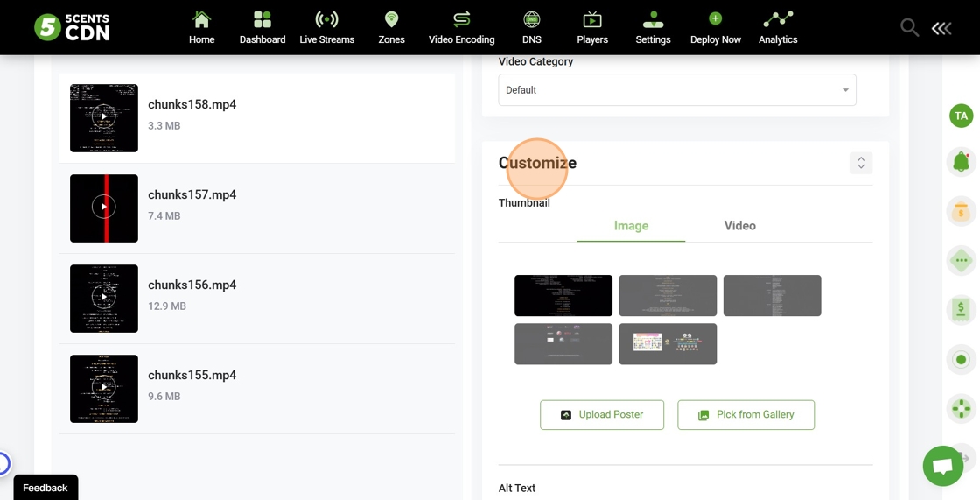Click the Customize section heading
Image resolution: width=980 pixels, height=500 pixels.
tap(537, 163)
